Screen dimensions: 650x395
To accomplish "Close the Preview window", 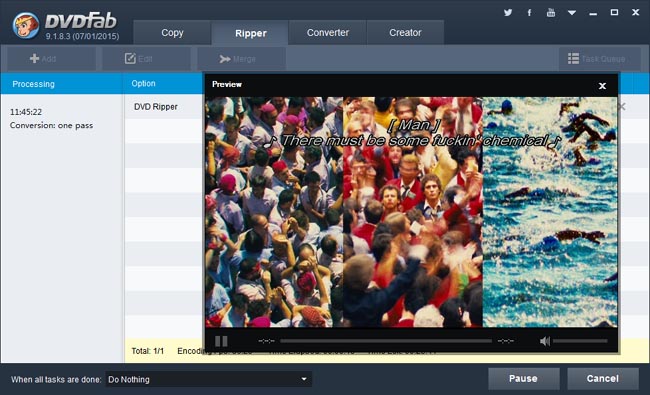I will pyautogui.click(x=602, y=86).
